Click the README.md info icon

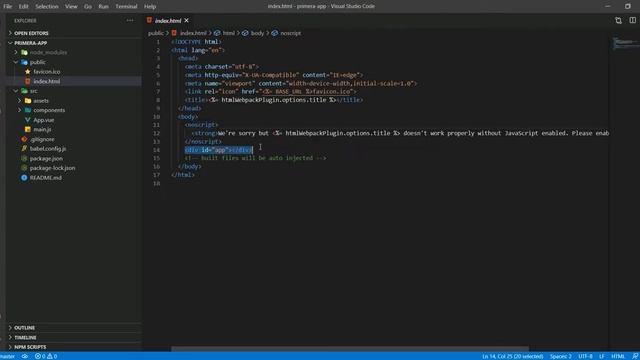point(24,178)
